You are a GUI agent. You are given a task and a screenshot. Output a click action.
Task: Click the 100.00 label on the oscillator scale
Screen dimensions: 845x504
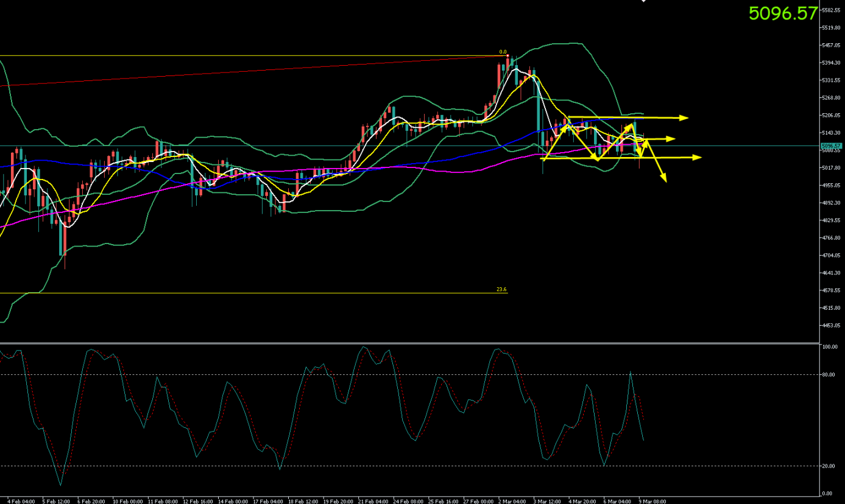[829, 347]
